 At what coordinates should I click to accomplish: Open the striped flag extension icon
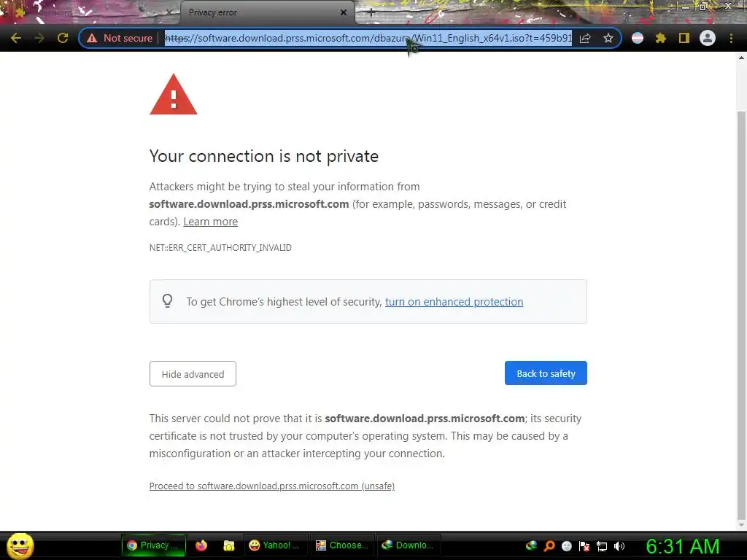(x=638, y=38)
